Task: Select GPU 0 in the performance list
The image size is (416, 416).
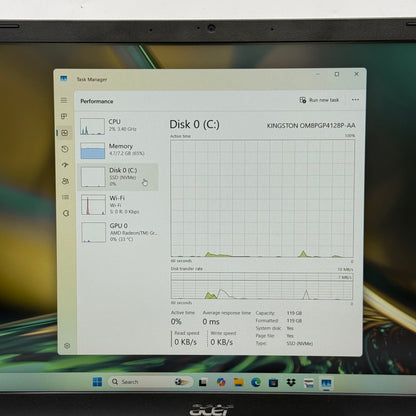Action: 119,232
